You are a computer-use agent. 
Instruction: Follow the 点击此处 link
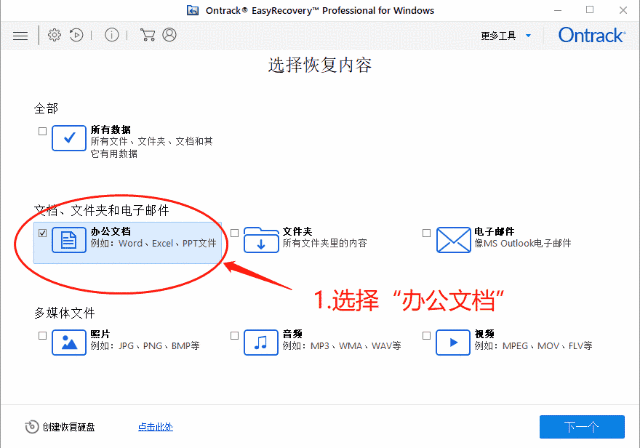click(156, 427)
